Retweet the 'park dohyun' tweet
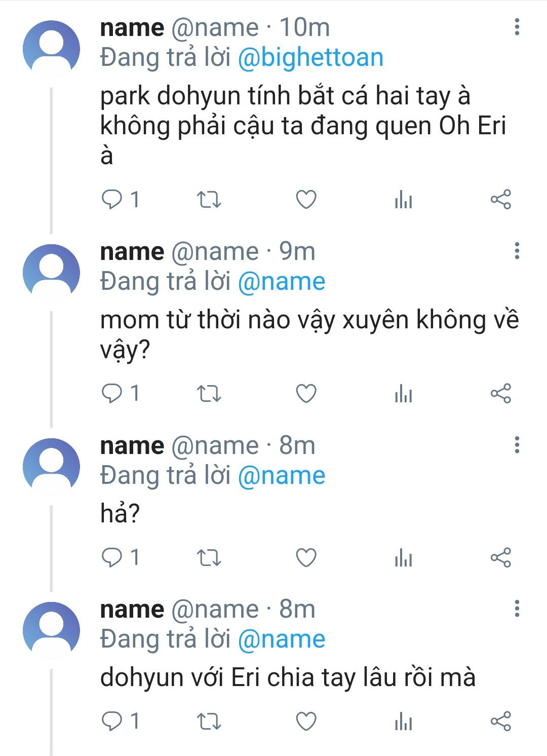The height and width of the screenshot is (756, 547). pos(209,200)
